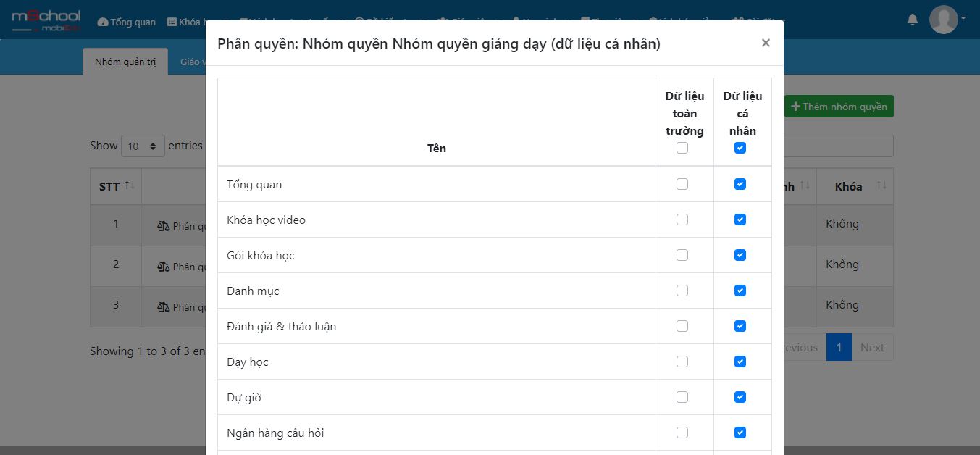Click the balance-scale icon in row 2
Screen dimensions: 980x455
point(164,267)
